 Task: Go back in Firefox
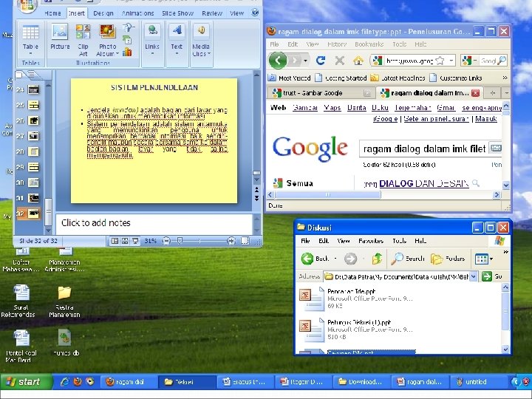(x=278, y=61)
